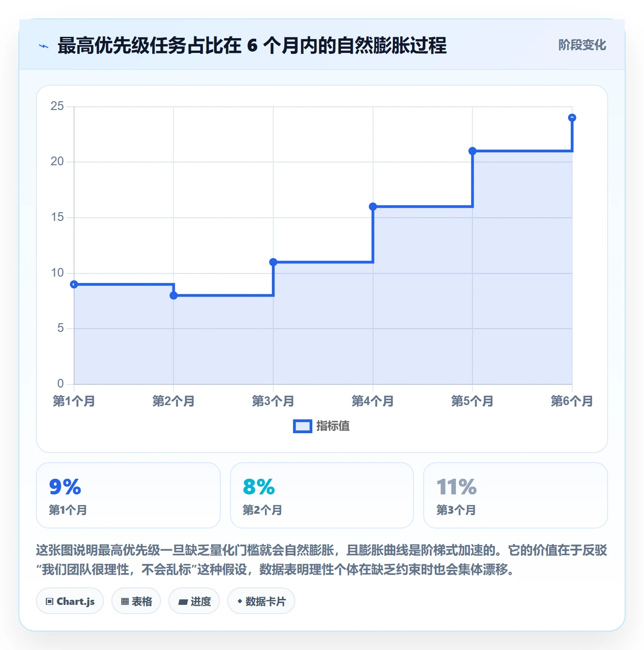The image size is (644, 650).
Task: Click the x-axis label 第6个月
Action: 572,401
